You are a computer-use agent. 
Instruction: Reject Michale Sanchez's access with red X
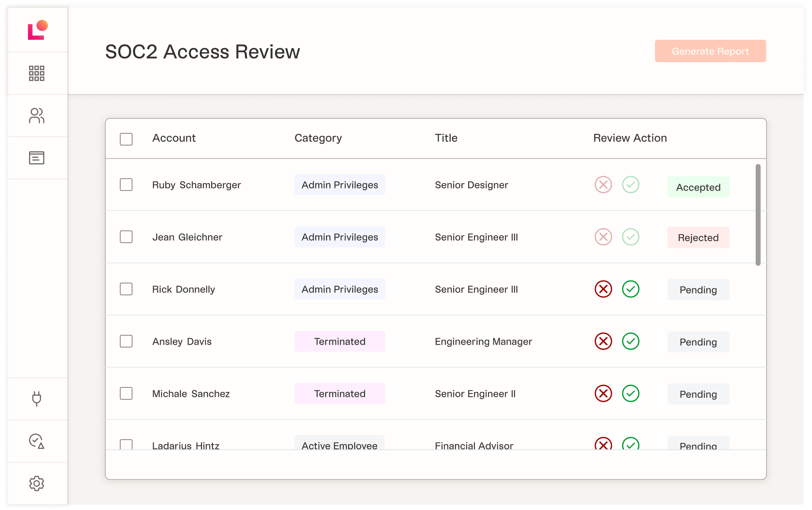(x=603, y=394)
